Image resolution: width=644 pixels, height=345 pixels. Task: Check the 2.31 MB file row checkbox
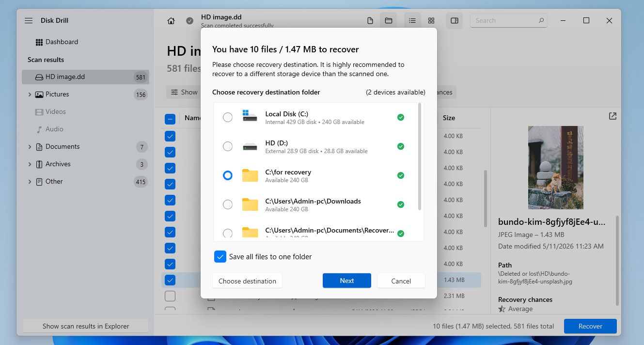pos(170,296)
